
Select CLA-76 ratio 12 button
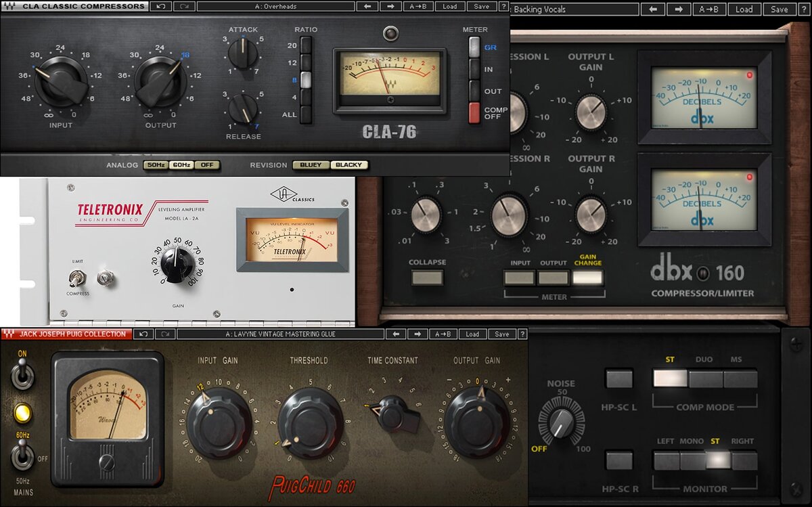click(307, 62)
